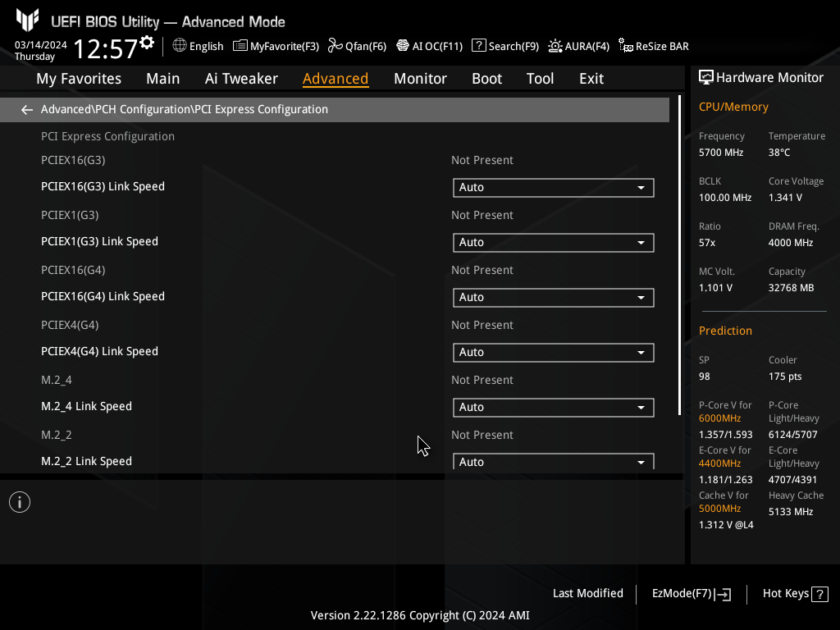Open the Search(F9) tool
Image resolution: width=840 pixels, height=630 pixels.
[505, 46]
